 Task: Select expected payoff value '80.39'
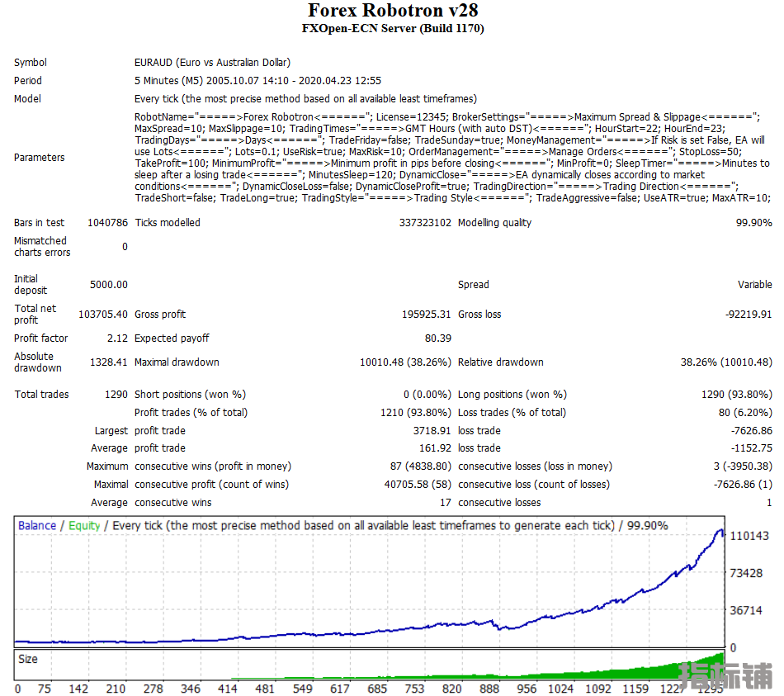point(438,339)
